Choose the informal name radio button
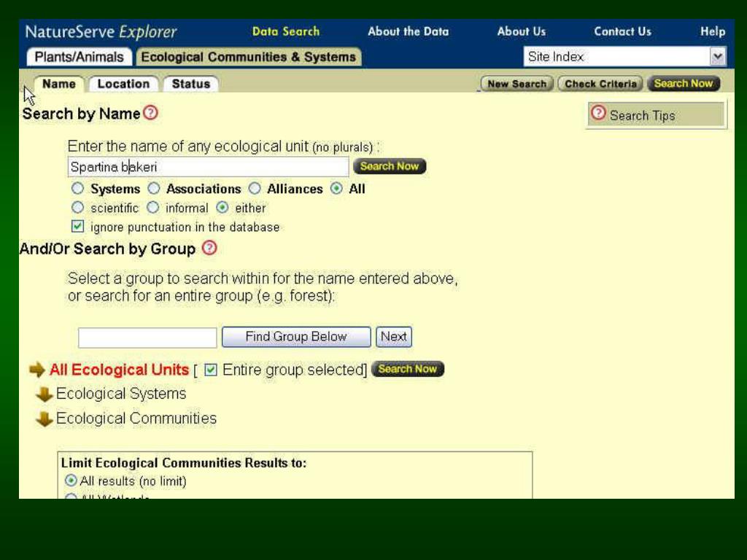The height and width of the screenshot is (560, 747). [152, 208]
